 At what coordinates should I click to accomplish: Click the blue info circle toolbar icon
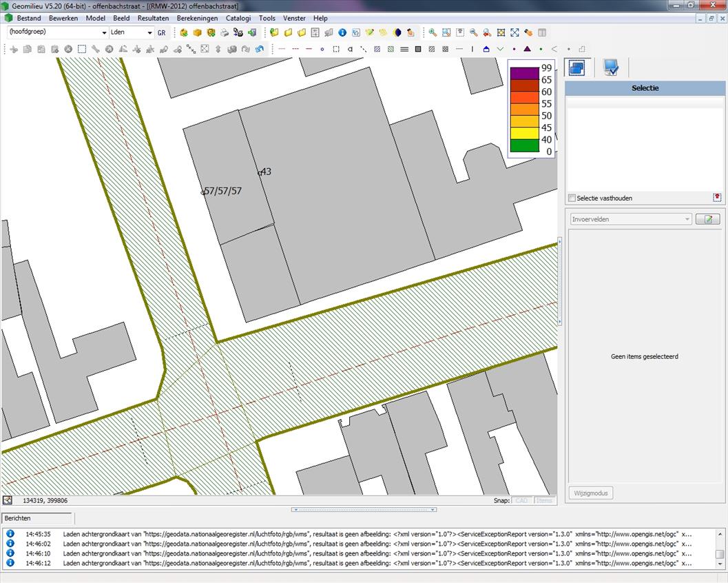click(x=342, y=32)
